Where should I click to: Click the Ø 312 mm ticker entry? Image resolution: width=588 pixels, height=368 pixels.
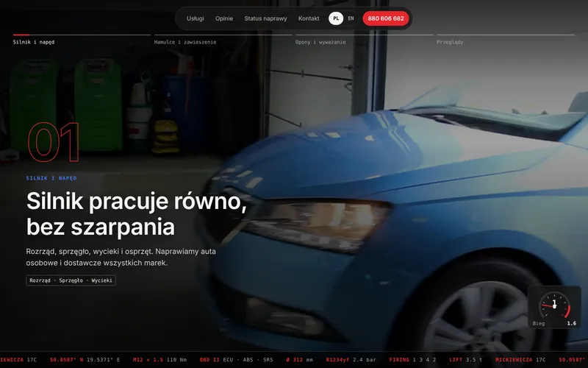[x=300, y=360]
